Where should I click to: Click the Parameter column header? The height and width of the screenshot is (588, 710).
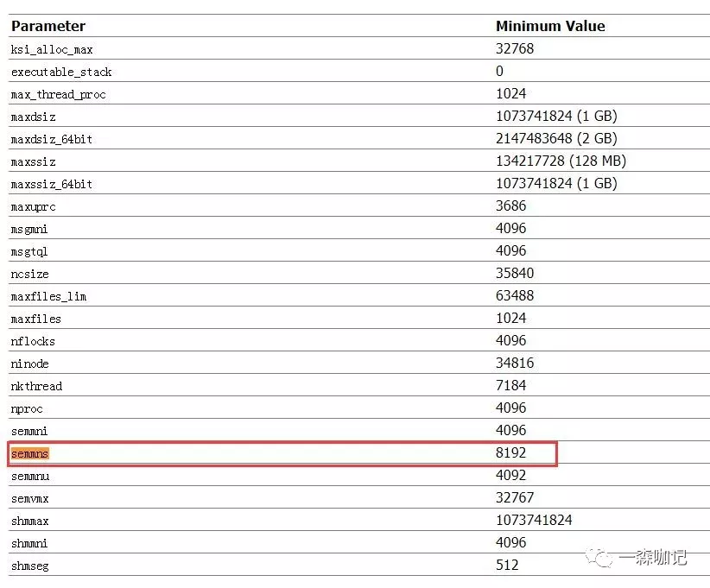click(x=48, y=26)
